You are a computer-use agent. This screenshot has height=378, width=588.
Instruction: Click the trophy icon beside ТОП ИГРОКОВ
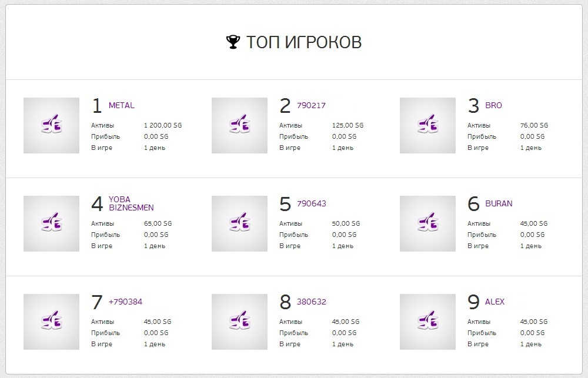(x=233, y=42)
